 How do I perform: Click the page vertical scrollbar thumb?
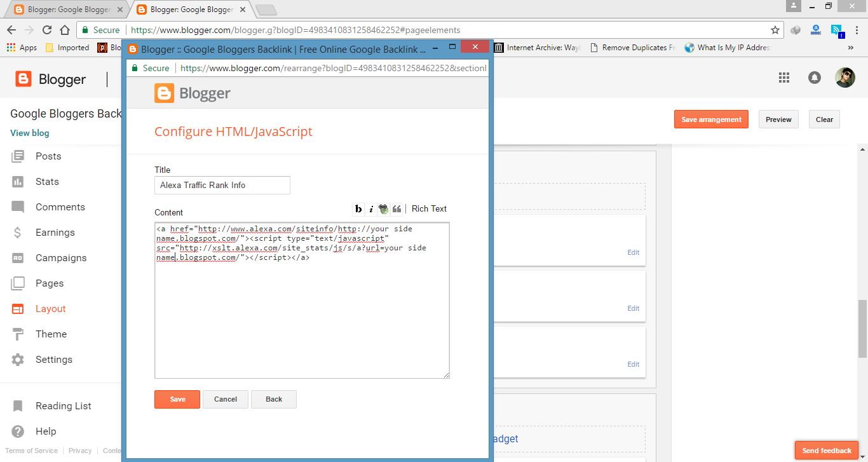point(862,328)
